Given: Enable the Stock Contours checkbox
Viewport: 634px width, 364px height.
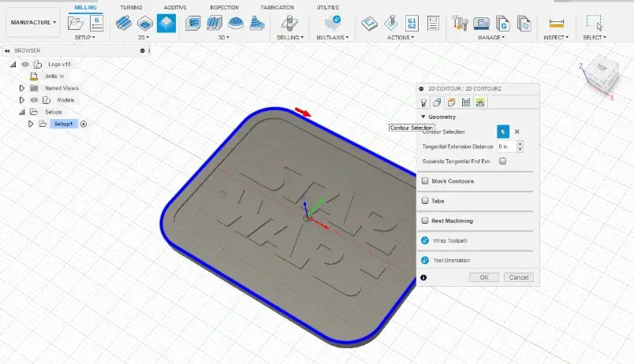Looking at the screenshot, I should [x=425, y=181].
